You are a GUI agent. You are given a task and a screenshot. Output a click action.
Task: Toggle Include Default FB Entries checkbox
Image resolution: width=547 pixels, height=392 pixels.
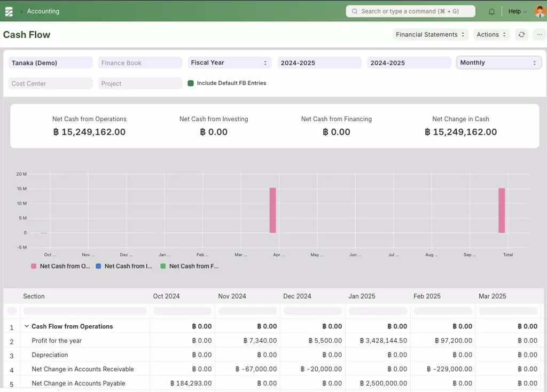click(191, 83)
